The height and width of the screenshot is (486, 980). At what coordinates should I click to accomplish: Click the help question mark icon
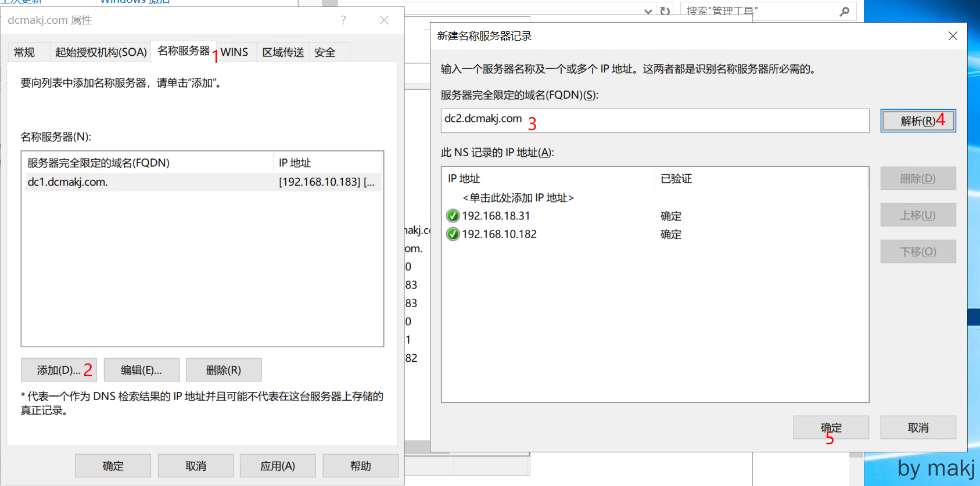(343, 20)
